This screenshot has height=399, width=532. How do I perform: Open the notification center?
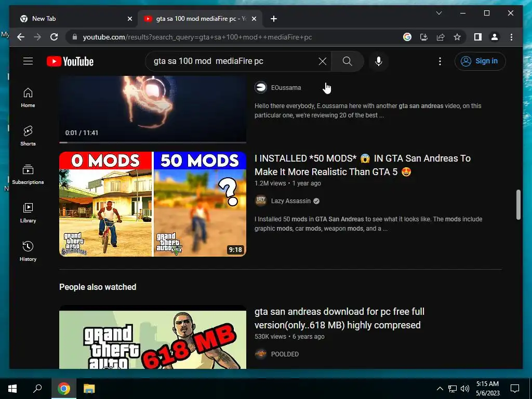515,389
